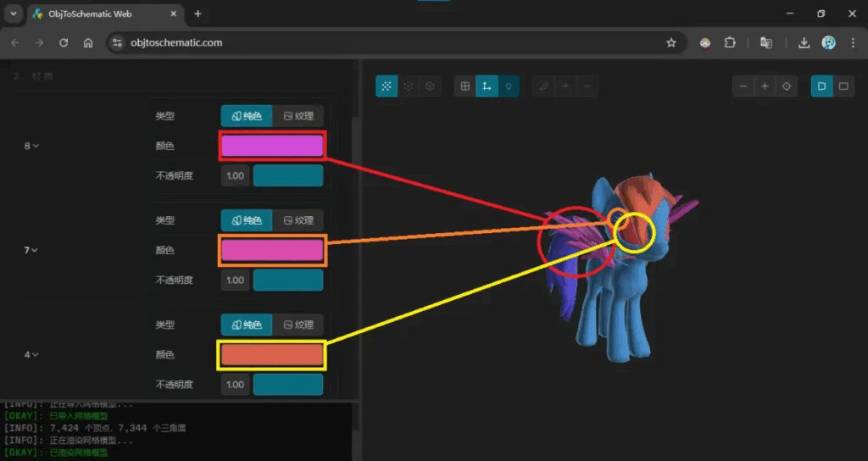Switch to block mesh cube view
This screenshot has width=868, height=461.
click(430, 86)
